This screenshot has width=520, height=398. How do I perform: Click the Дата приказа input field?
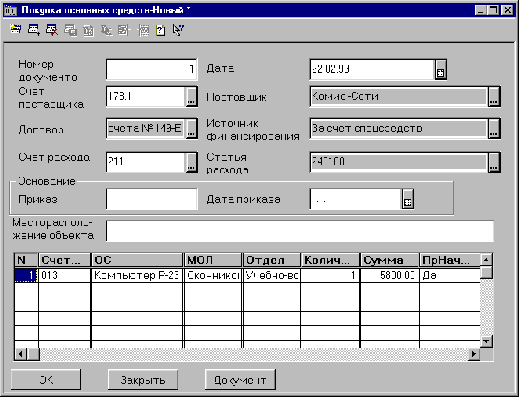click(x=356, y=199)
